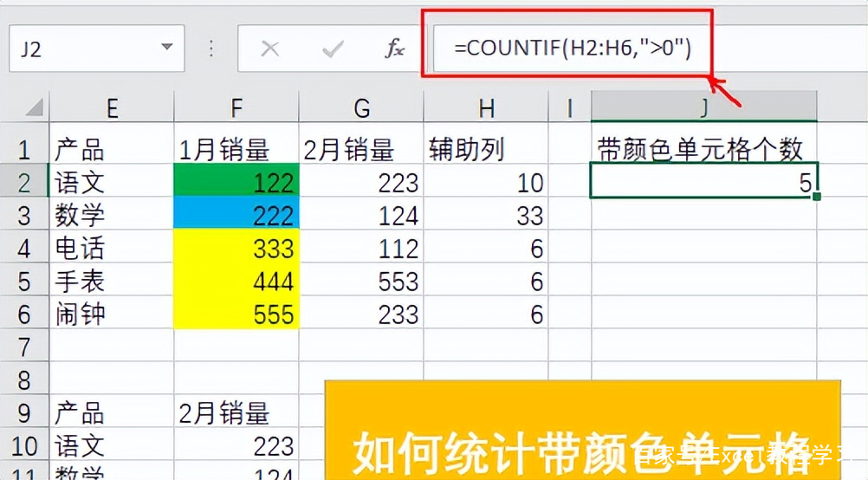Select row 2 header

[23, 182]
